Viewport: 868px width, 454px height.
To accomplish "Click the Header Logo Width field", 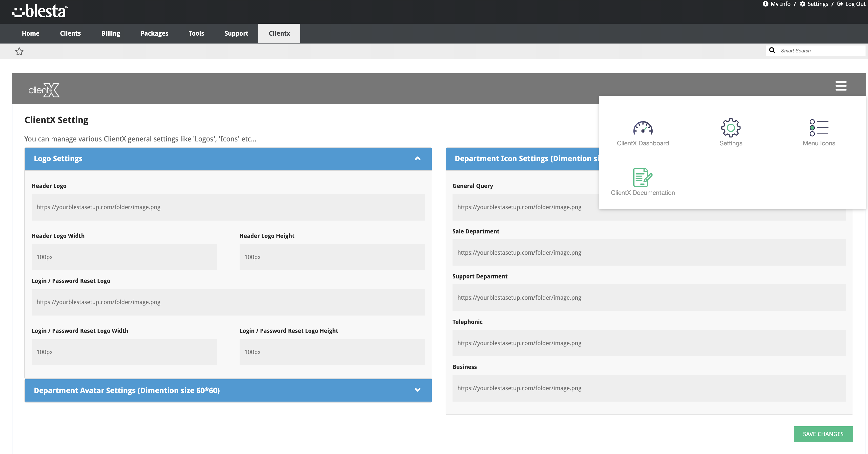I will click(124, 257).
